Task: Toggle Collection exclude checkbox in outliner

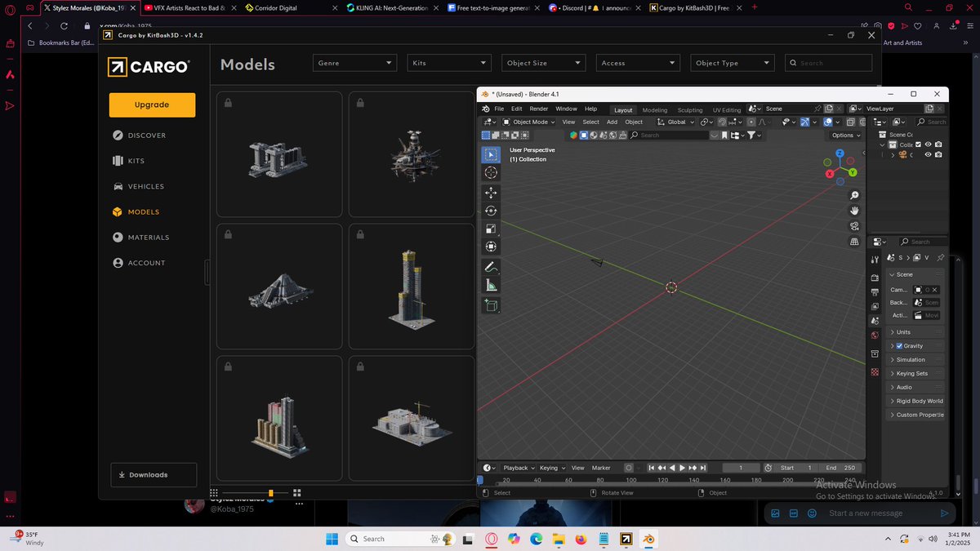Action: [x=918, y=144]
